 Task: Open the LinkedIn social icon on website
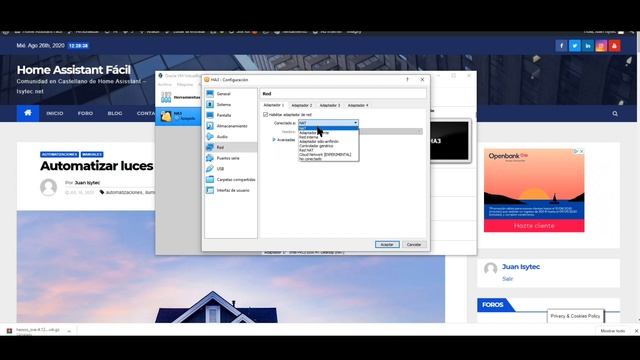(x=588, y=46)
